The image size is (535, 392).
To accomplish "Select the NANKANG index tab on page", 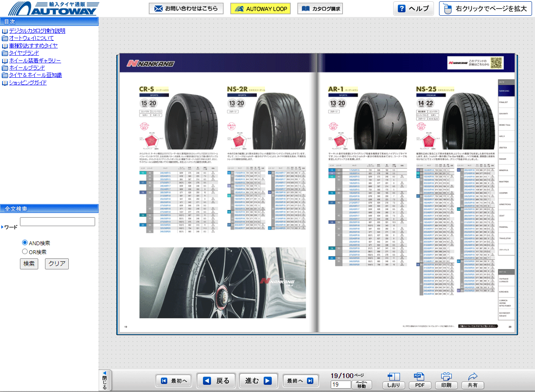I will 506,91.
